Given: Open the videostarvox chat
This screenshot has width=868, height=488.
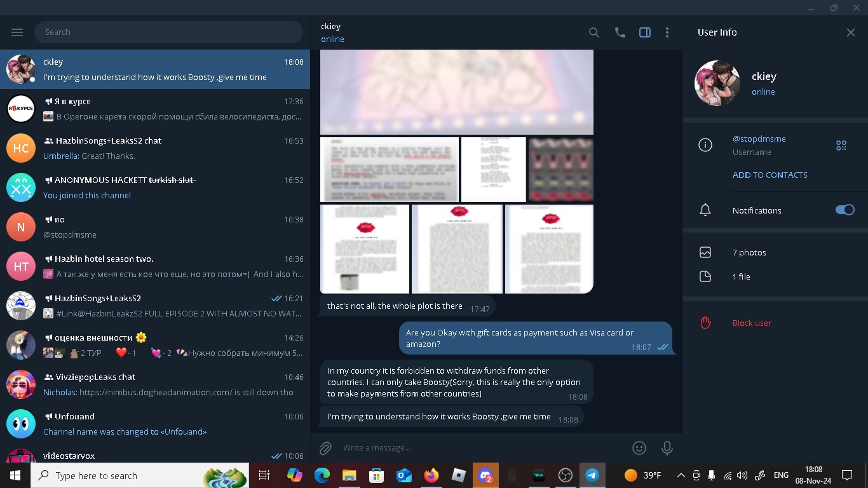Looking at the screenshot, I should click(x=155, y=454).
